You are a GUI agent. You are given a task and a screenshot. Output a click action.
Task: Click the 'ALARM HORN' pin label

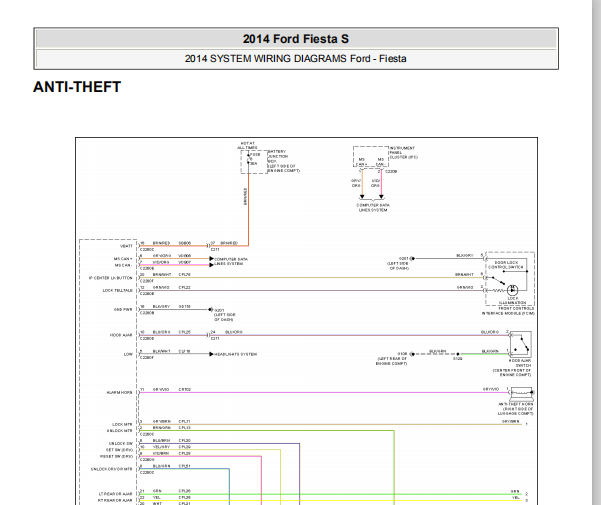[x=119, y=392]
